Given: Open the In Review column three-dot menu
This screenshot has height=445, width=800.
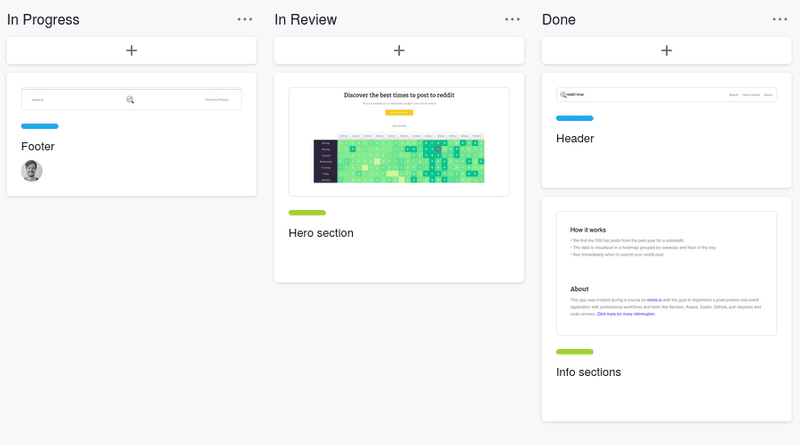Looking at the screenshot, I should pyautogui.click(x=512, y=19).
